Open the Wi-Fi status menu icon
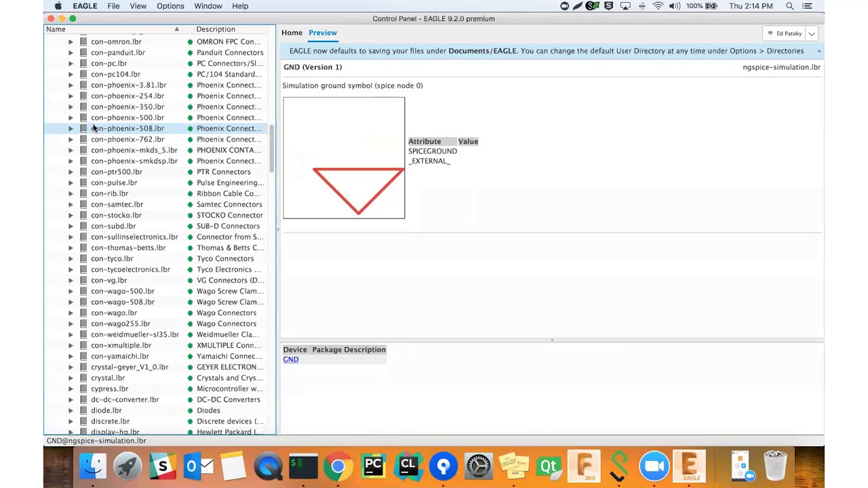Screen dimensions: 868x488 point(658,6)
